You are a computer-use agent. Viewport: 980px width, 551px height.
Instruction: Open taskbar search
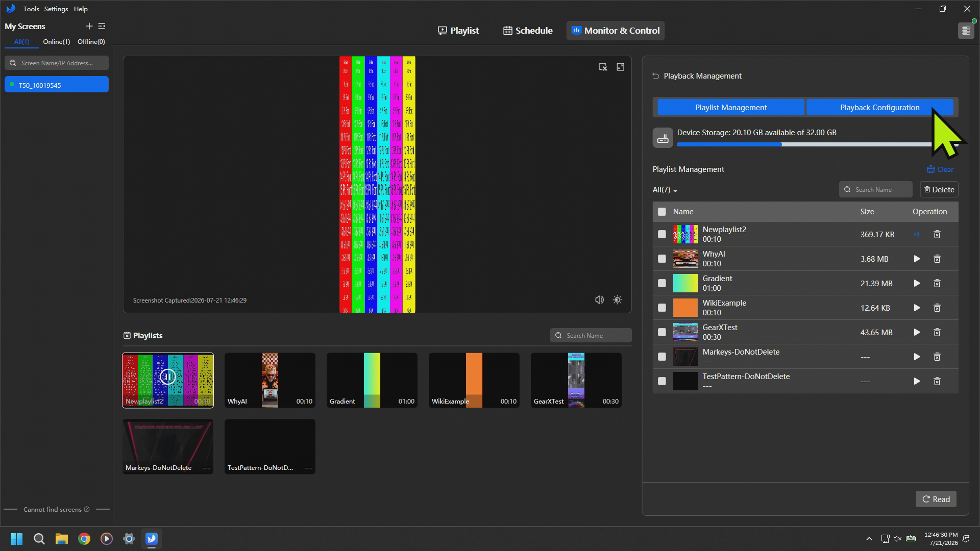[x=39, y=539]
